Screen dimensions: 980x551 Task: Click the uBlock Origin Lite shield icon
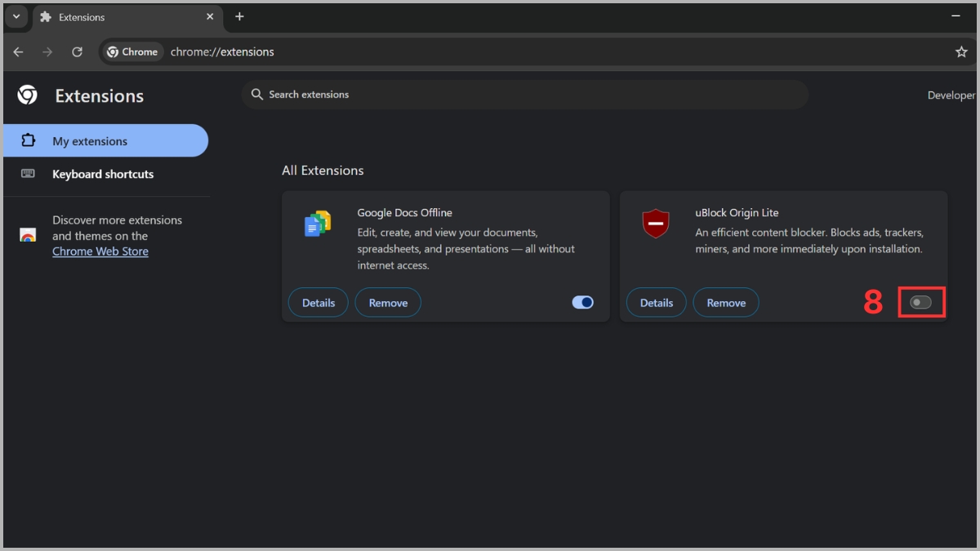(656, 223)
